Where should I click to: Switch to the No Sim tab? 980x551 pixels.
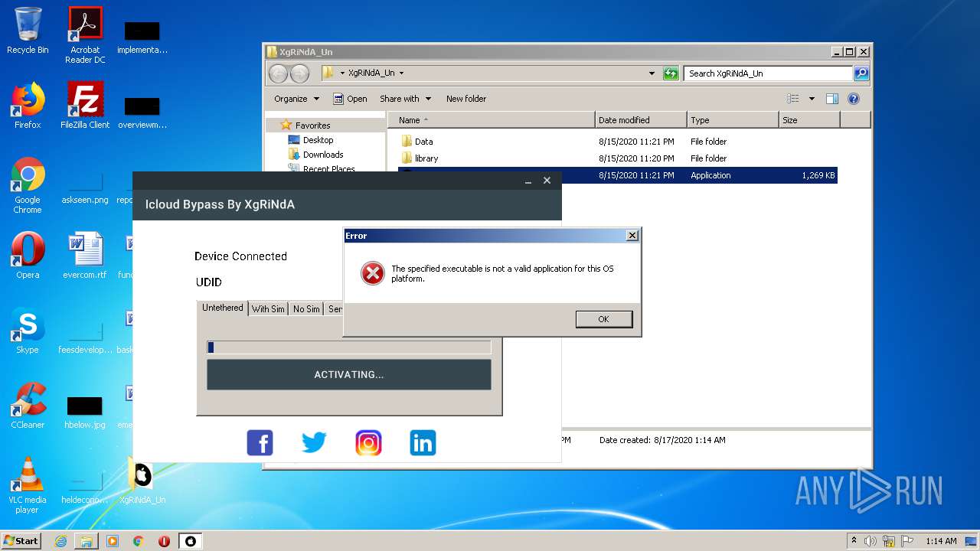point(306,309)
